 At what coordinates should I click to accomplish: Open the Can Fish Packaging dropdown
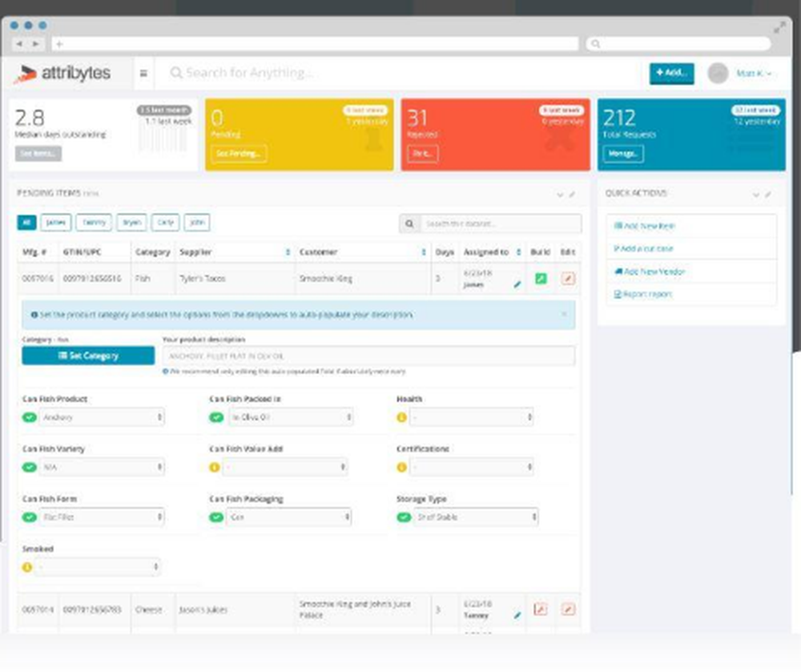click(289, 517)
